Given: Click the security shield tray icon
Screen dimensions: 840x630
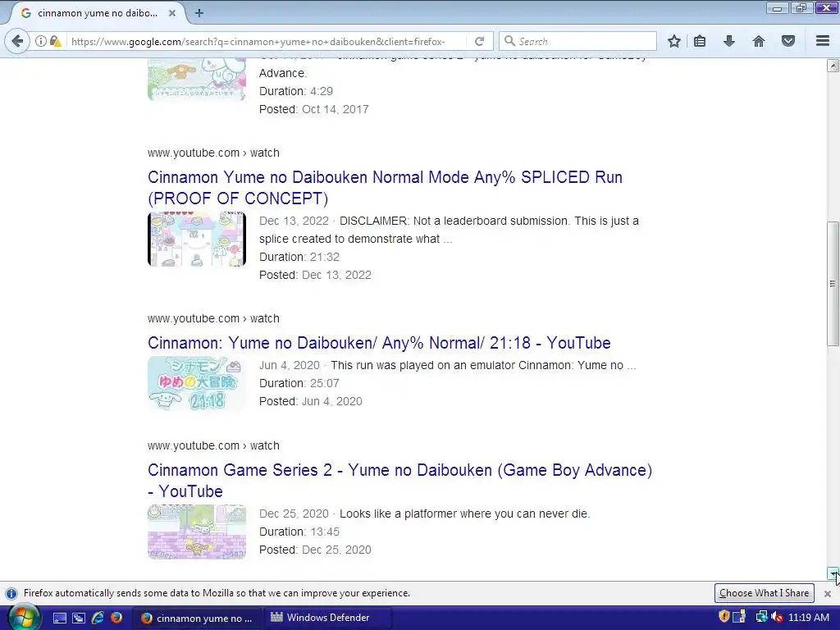Looking at the screenshot, I should 724,617.
